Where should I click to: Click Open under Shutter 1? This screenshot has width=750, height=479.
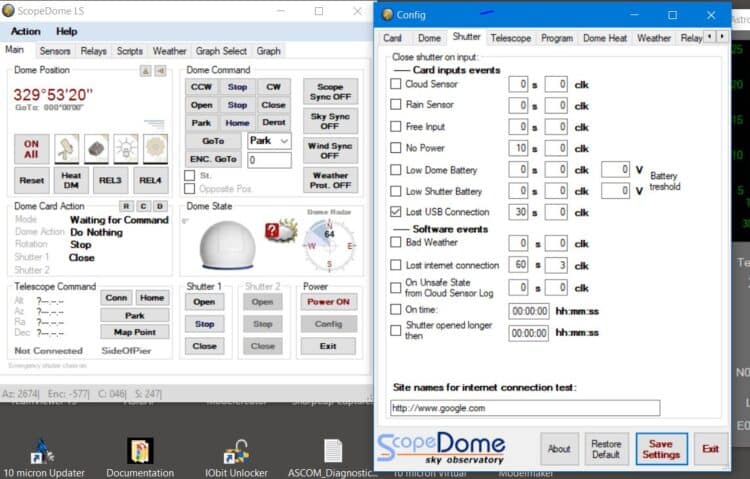[x=204, y=301]
